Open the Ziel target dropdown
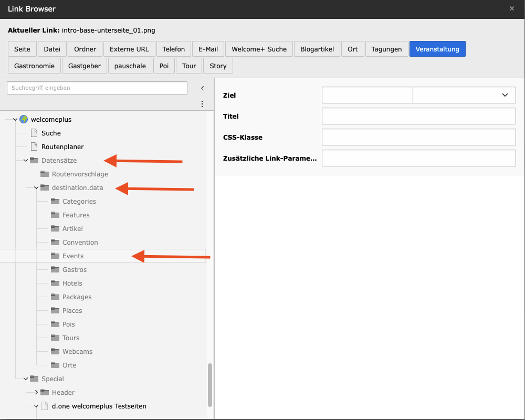The width and height of the screenshot is (525, 420). [464, 95]
